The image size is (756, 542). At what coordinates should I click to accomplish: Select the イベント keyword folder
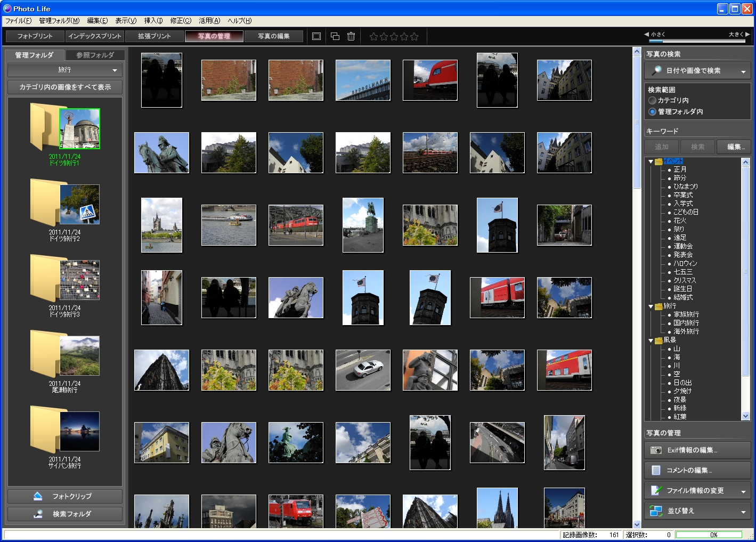pos(673,161)
